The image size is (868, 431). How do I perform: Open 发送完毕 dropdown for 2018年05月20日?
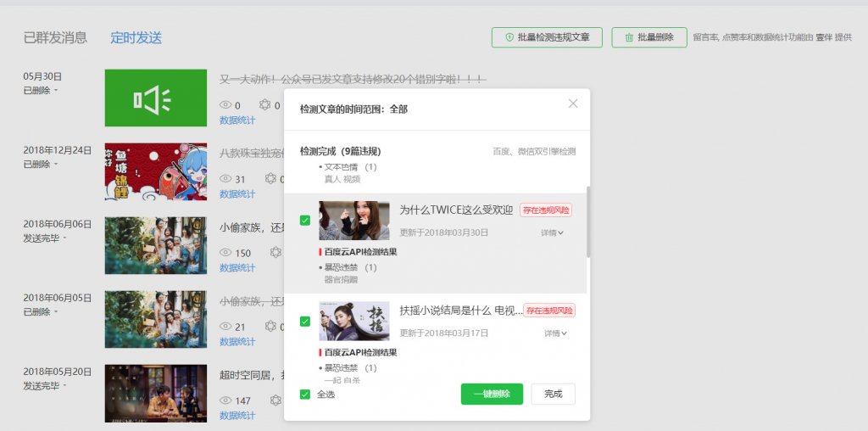(x=44, y=385)
